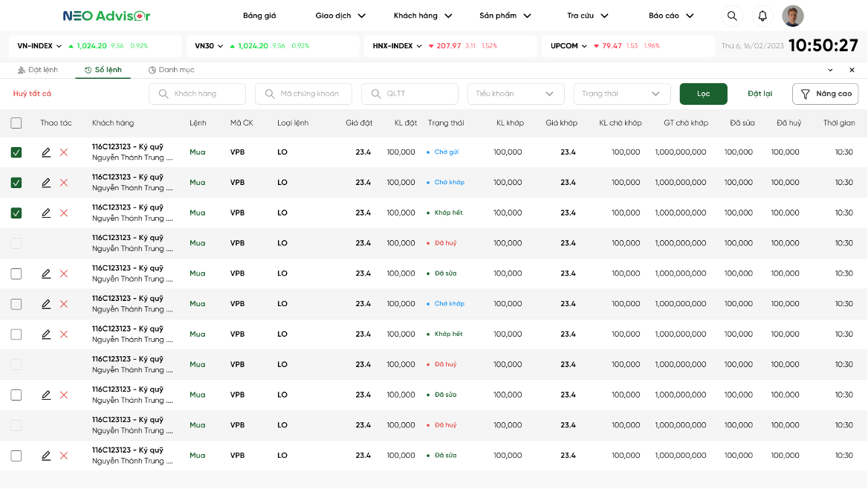Toggle the select-all checkbox in table header
The height and width of the screenshot is (489, 868).
16,123
